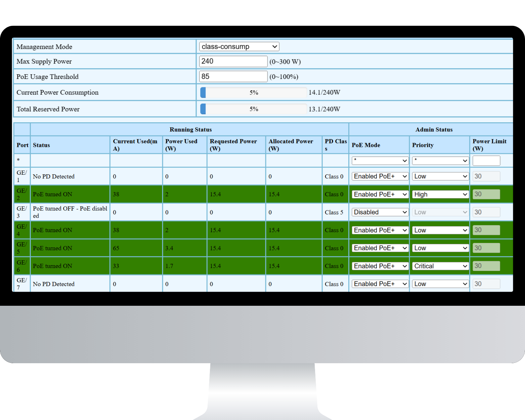This screenshot has height=420, width=525.
Task: Open PoE Mode dropdown for port GE/1
Action: [380, 176]
